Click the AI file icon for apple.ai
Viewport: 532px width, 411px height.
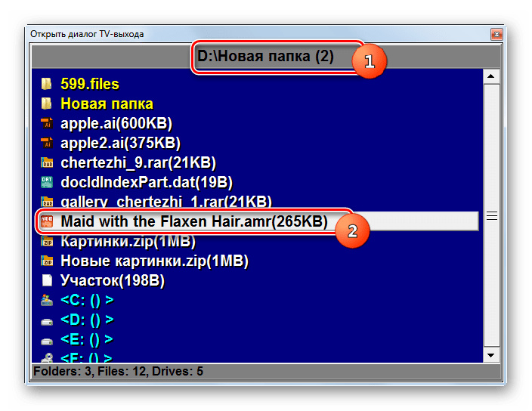47,123
